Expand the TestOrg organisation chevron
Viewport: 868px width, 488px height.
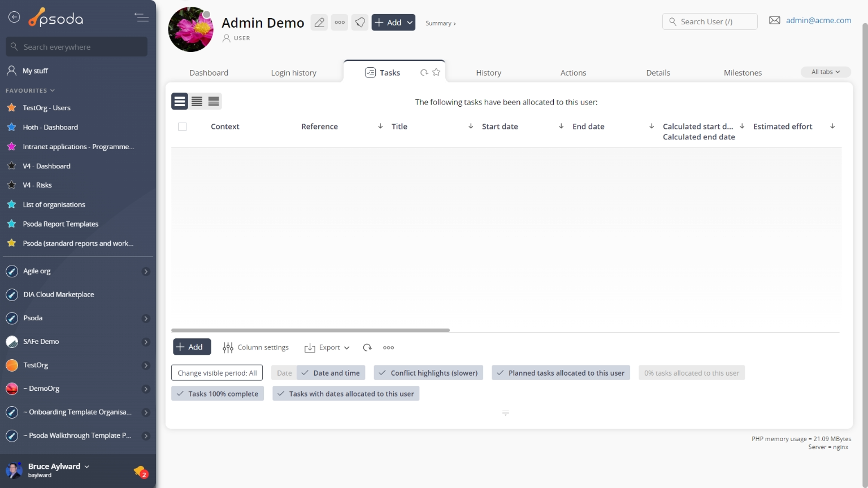click(146, 365)
